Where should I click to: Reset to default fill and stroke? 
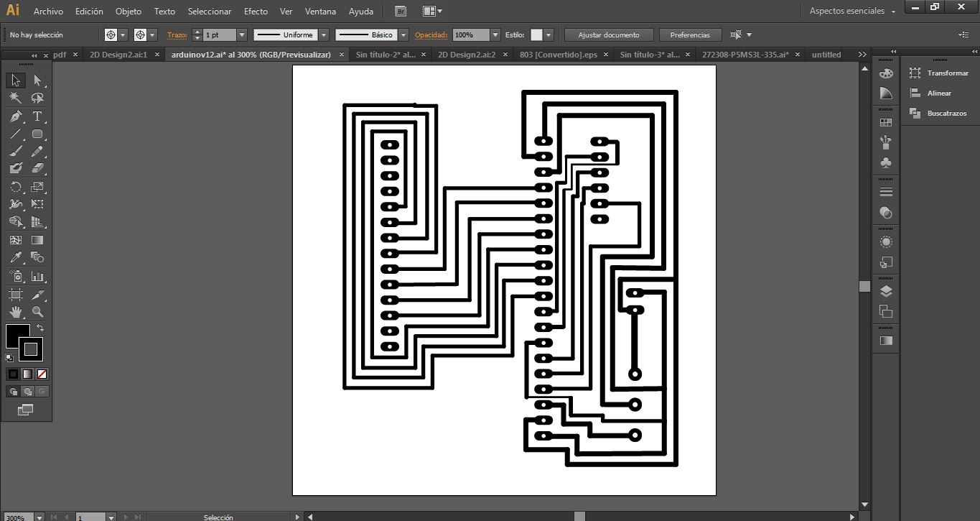[x=9, y=357]
